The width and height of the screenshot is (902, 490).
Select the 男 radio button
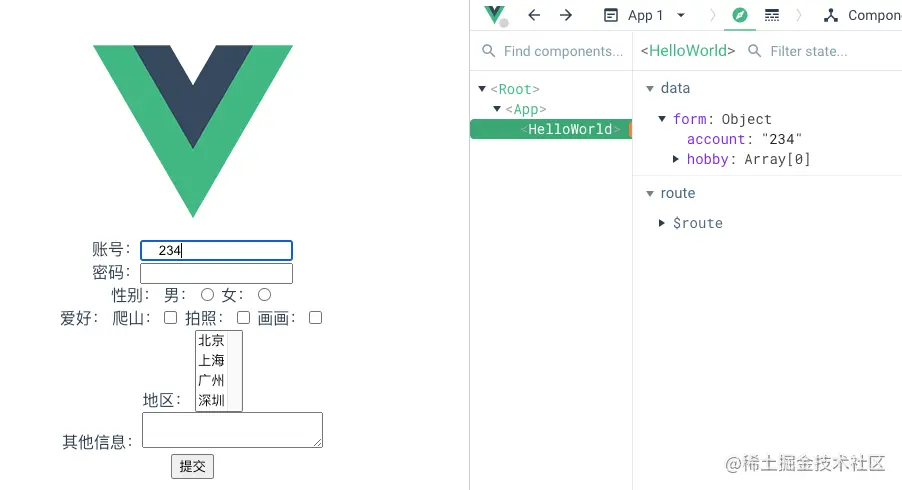(207, 295)
